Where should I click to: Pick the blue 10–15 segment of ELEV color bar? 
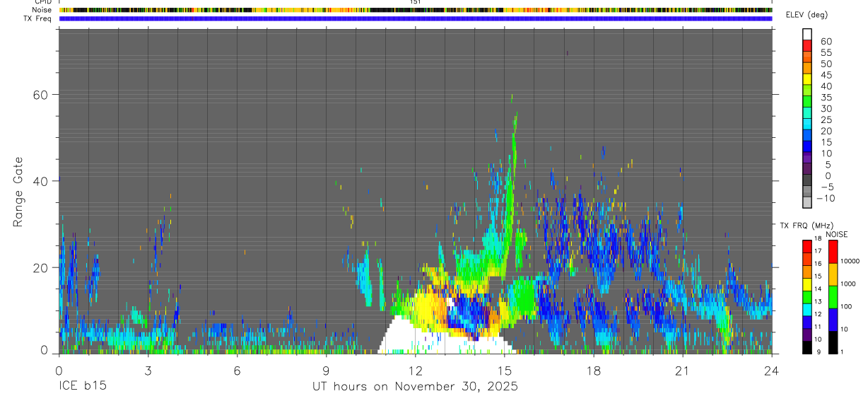(807, 146)
